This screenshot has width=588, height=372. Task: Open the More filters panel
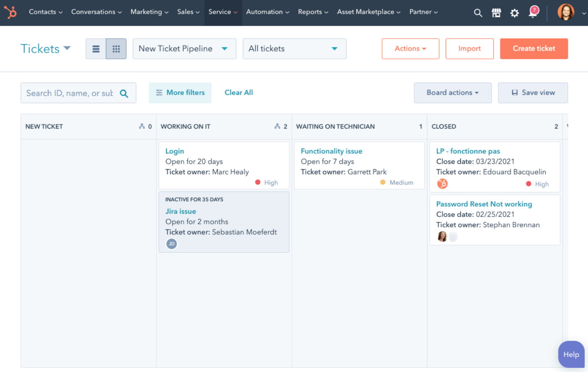tap(180, 92)
